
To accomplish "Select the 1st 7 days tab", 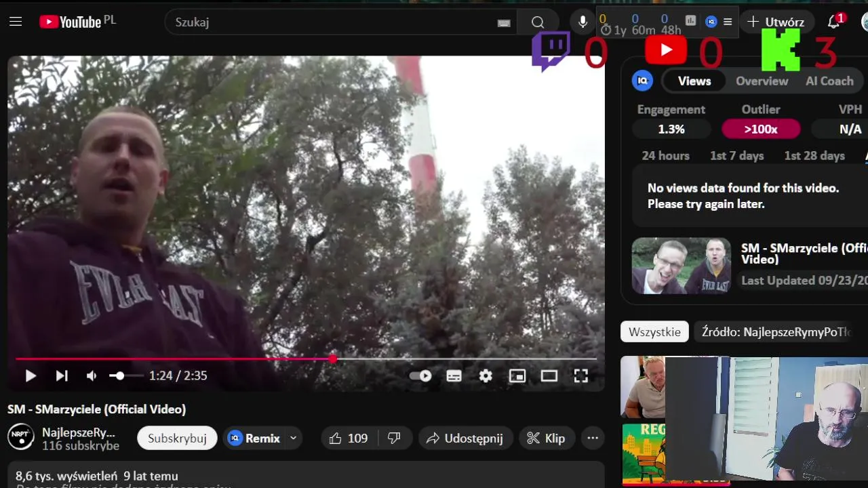I will click(x=737, y=155).
